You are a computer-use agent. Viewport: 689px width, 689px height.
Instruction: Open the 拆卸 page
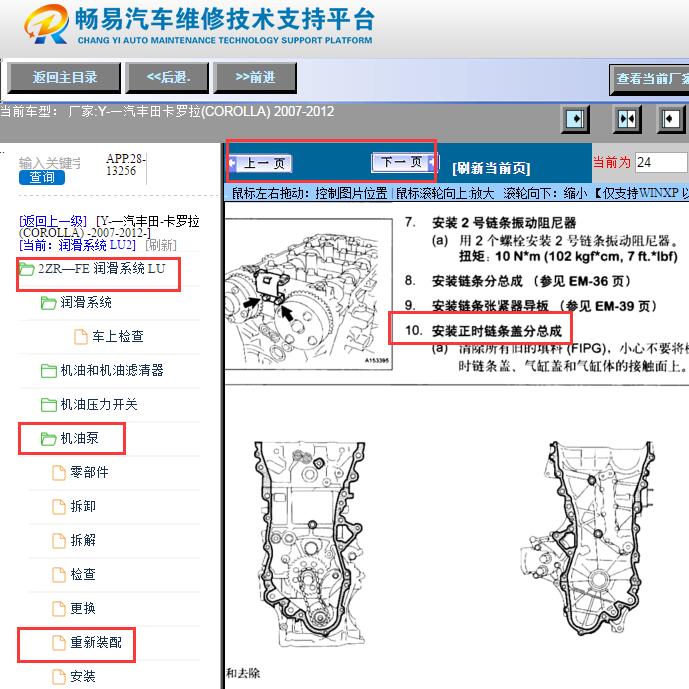(x=83, y=506)
